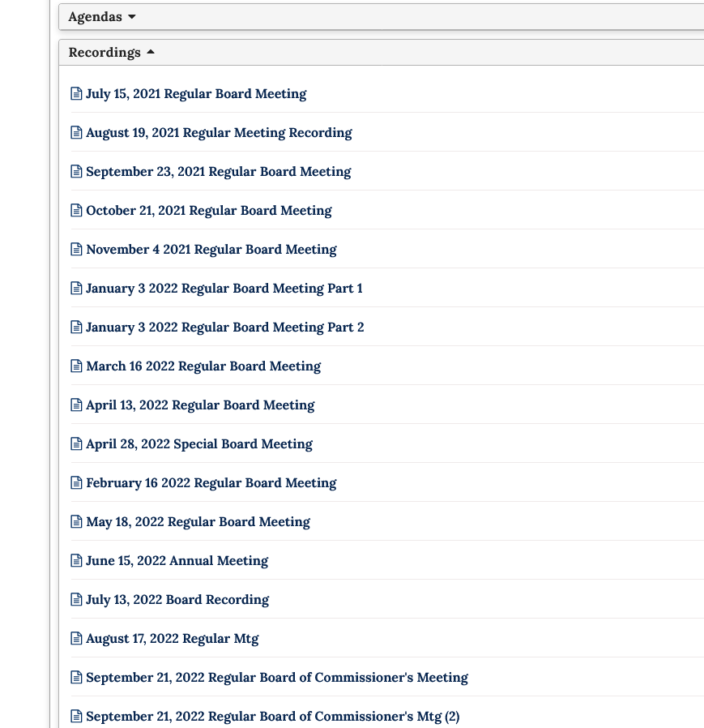
Task: Open June 15, 2022 Annual Meeting recording
Action: pyautogui.click(x=177, y=561)
